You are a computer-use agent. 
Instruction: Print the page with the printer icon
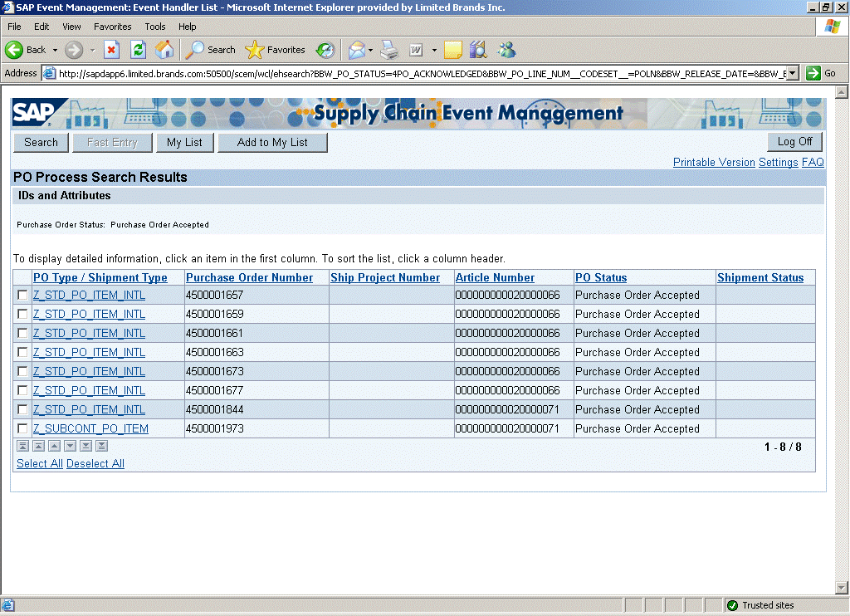[x=389, y=50]
